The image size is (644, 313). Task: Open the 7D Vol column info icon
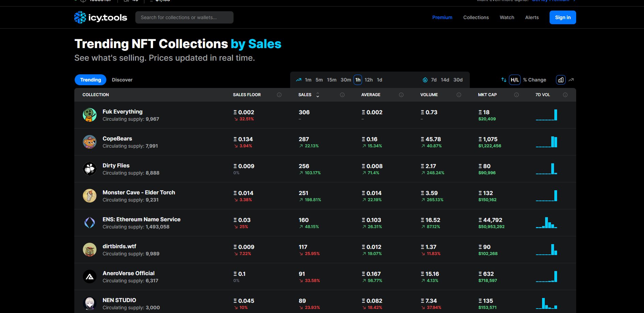click(x=565, y=95)
